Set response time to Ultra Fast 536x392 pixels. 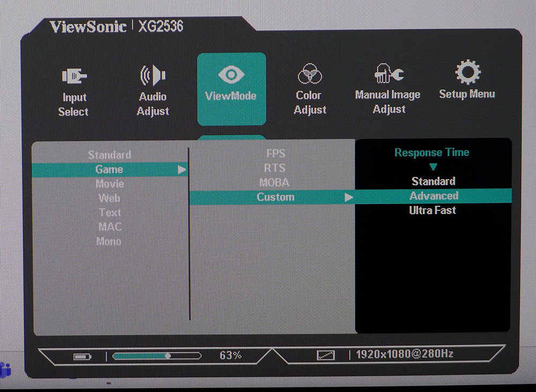tap(433, 210)
